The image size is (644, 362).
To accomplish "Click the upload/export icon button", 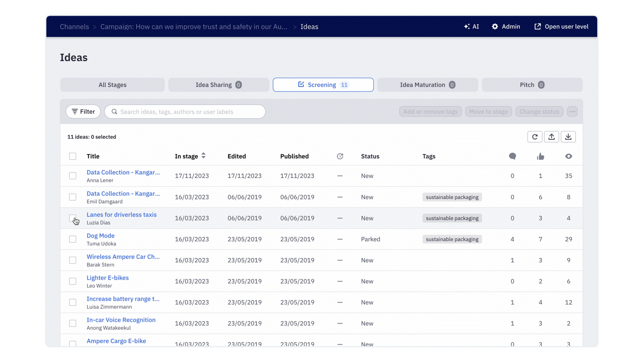I will tap(552, 137).
